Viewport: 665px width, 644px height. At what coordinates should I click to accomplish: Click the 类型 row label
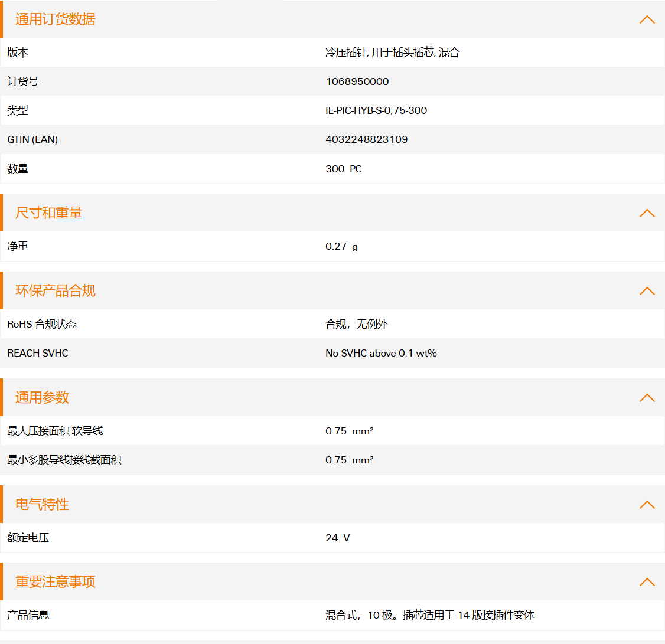click(18, 110)
